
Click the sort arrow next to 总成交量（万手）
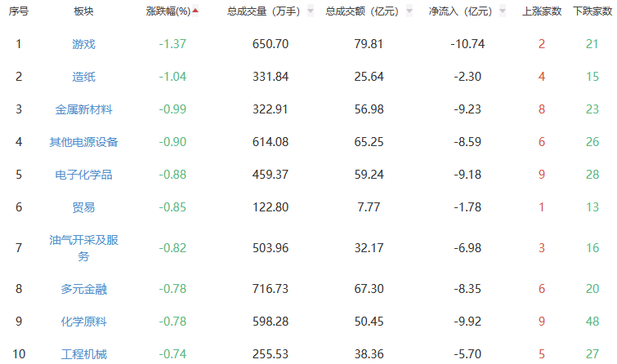(311, 12)
